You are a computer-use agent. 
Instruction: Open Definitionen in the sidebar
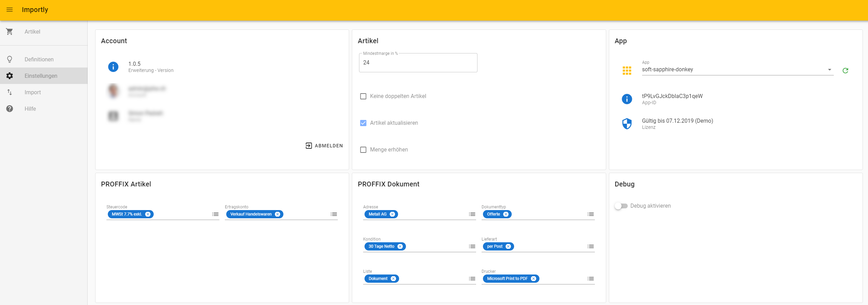[39, 59]
